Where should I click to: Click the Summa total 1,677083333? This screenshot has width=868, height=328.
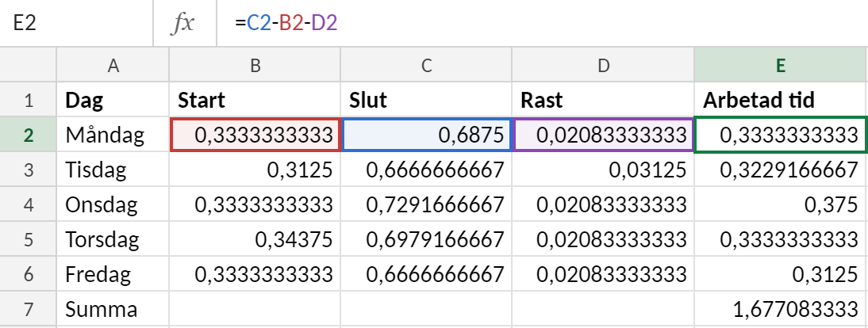click(781, 309)
